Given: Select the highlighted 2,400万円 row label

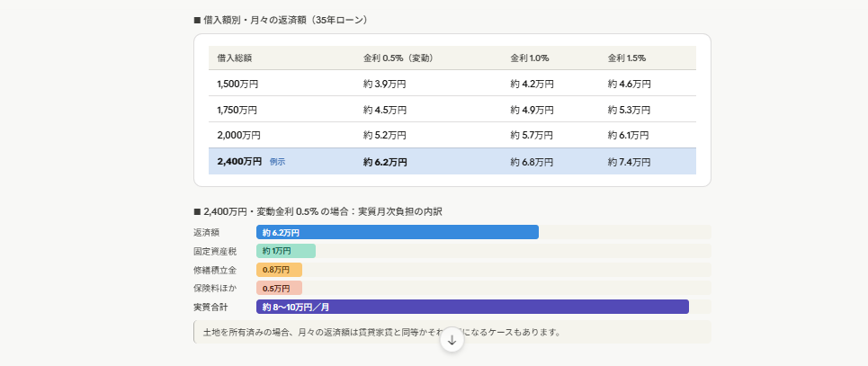Looking at the screenshot, I should [239, 162].
